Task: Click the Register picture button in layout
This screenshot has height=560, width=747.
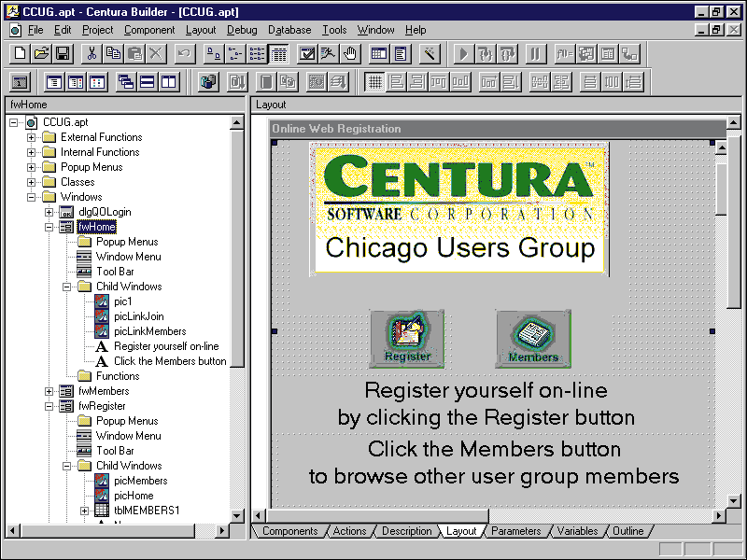Action: point(407,339)
